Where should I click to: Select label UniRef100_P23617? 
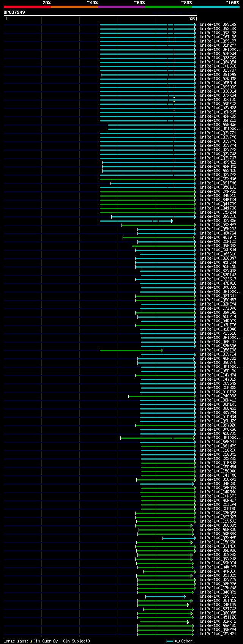[218, 279]
